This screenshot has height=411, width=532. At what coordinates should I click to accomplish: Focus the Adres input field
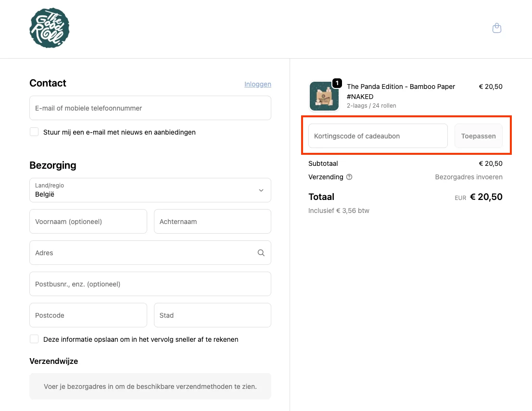(x=142, y=253)
